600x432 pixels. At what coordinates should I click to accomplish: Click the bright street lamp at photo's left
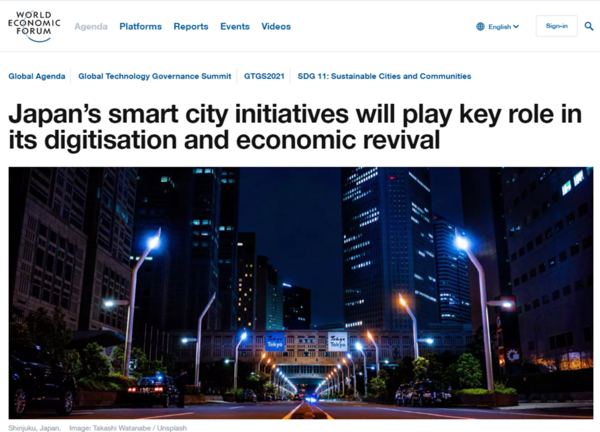153,241
